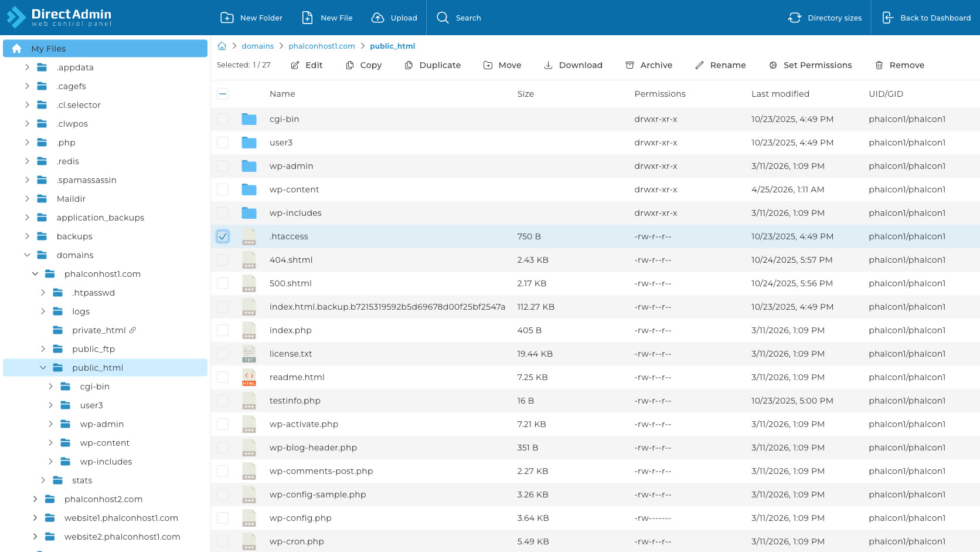980x552 pixels.
Task: Collapse the phalconhost1.com tree node
Action: click(x=35, y=274)
